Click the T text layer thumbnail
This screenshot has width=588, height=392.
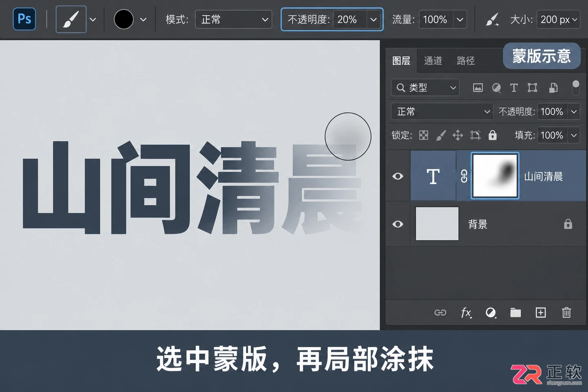[433, 176]
